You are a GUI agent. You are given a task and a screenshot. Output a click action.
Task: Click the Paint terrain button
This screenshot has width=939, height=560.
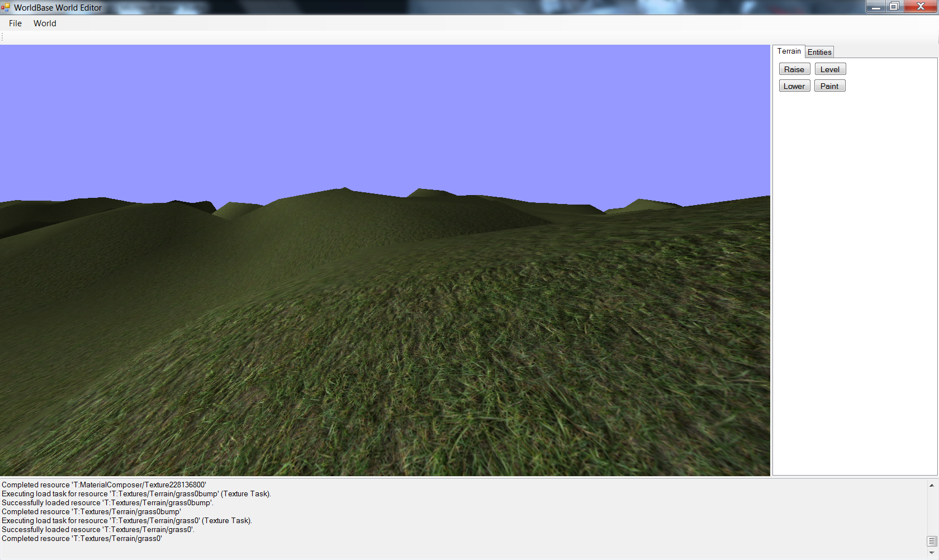pyautogui.click(x=829, y=86)
